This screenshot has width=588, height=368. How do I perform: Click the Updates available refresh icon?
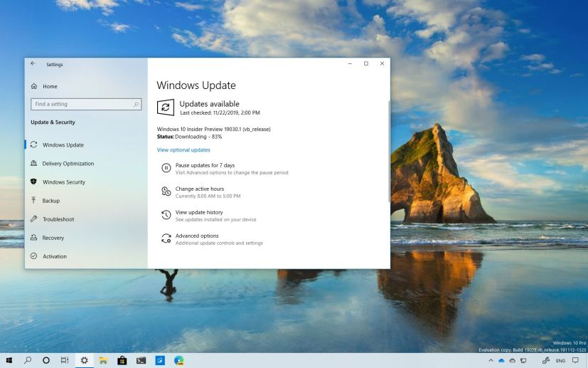point(166,107)
